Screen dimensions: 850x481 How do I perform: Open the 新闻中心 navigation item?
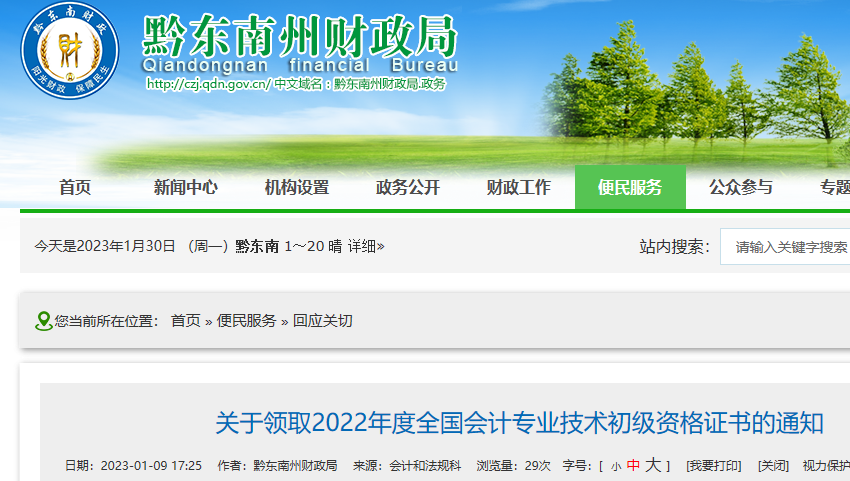pyautogui.click(x=186, y=188)
